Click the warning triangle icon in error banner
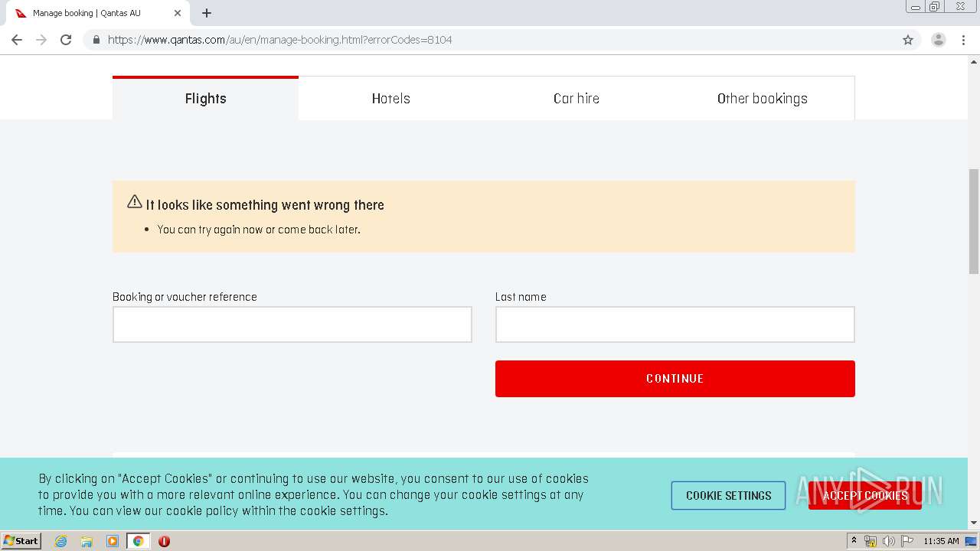This screenshot has width=980, height=551. point(135,202)
